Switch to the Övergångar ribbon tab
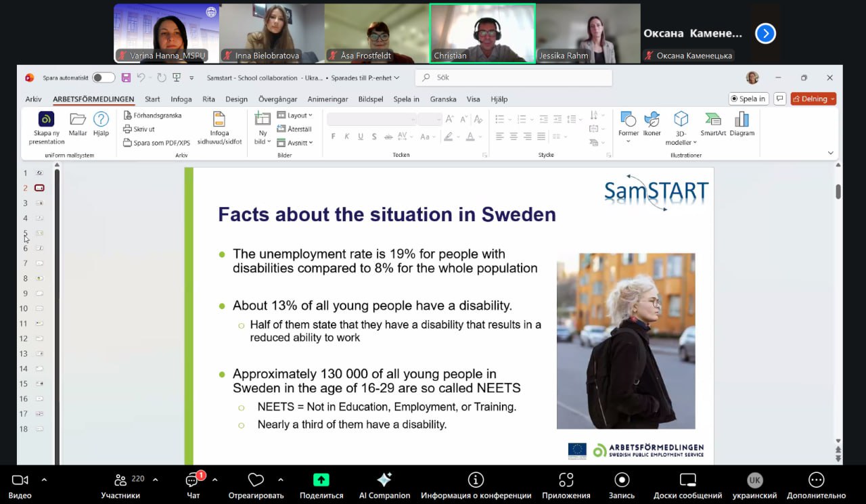The height and width of the screenshot is (504, 866). click(x=277, y=99)
